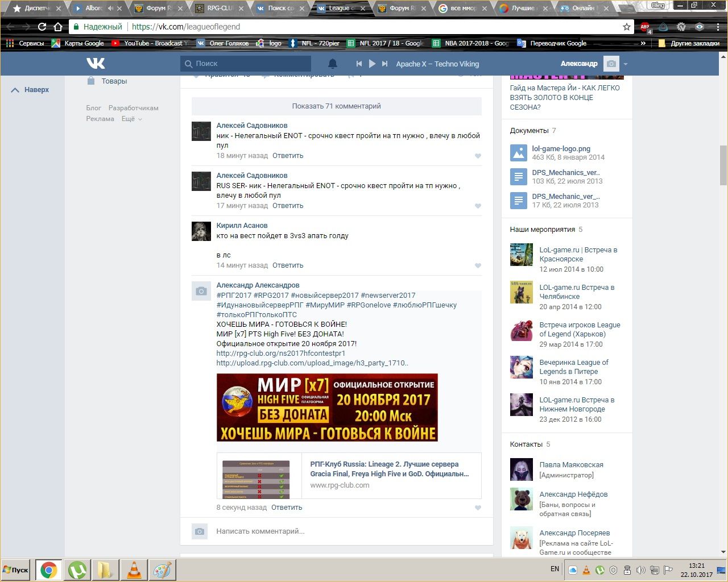Open the rpg-club.org contest link
The width and height of the screenshot is (728, 582).
(280, 353)
